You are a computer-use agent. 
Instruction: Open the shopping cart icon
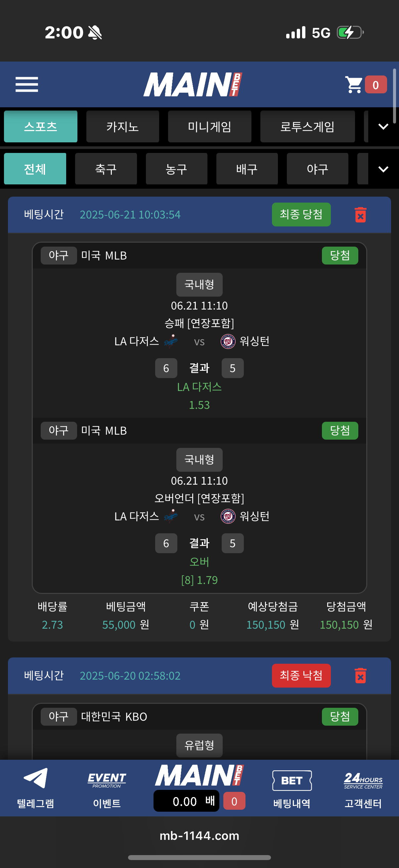coord(354,84)
